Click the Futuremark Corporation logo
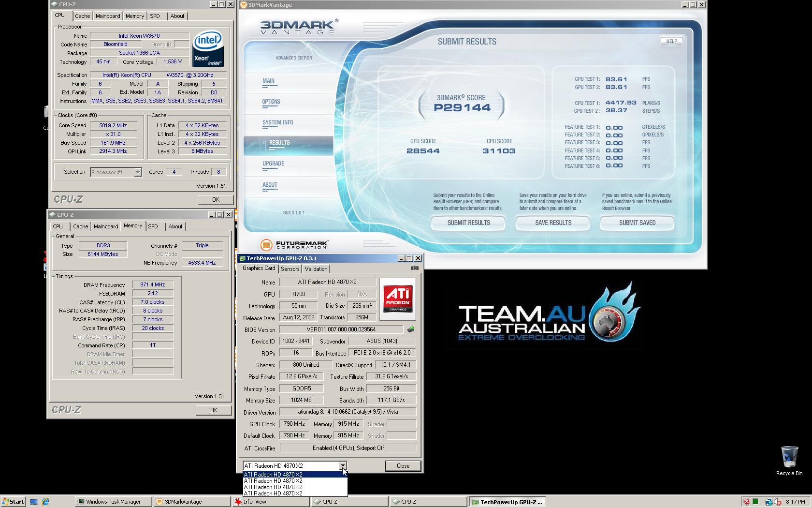Viewport: 812px width, 508px height. point(294,245)
